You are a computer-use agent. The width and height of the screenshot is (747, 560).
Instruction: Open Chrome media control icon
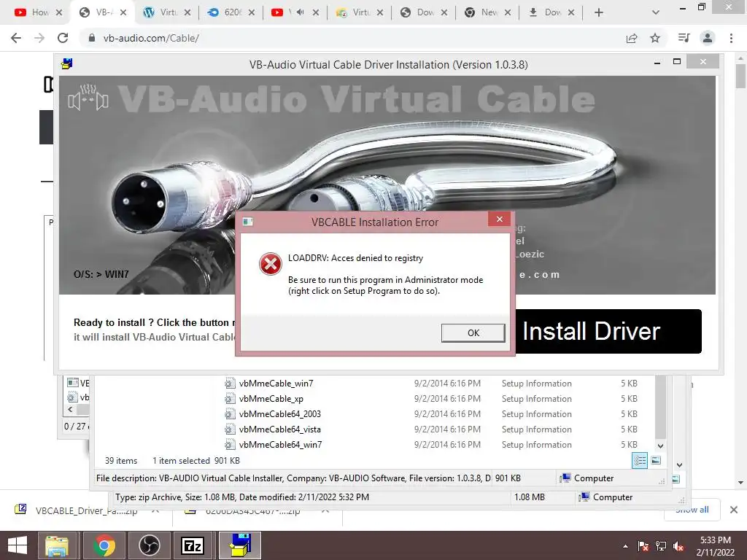tap(684, 38)
